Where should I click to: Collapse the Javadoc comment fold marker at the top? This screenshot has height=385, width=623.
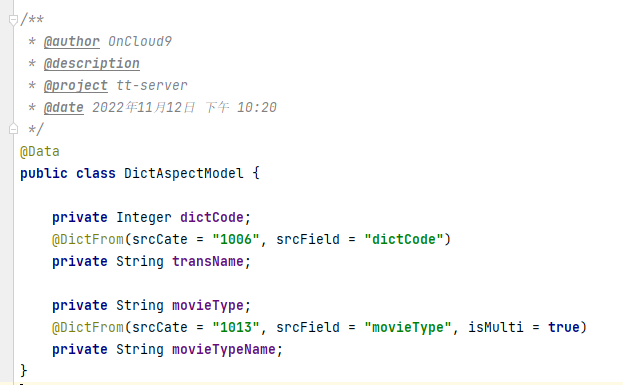[x=13, y=19]
